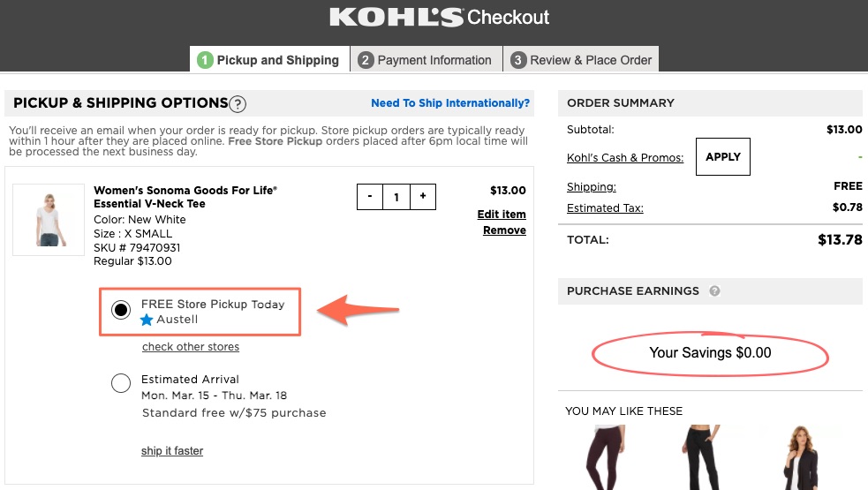Click ship it faster link

[172, 451]
